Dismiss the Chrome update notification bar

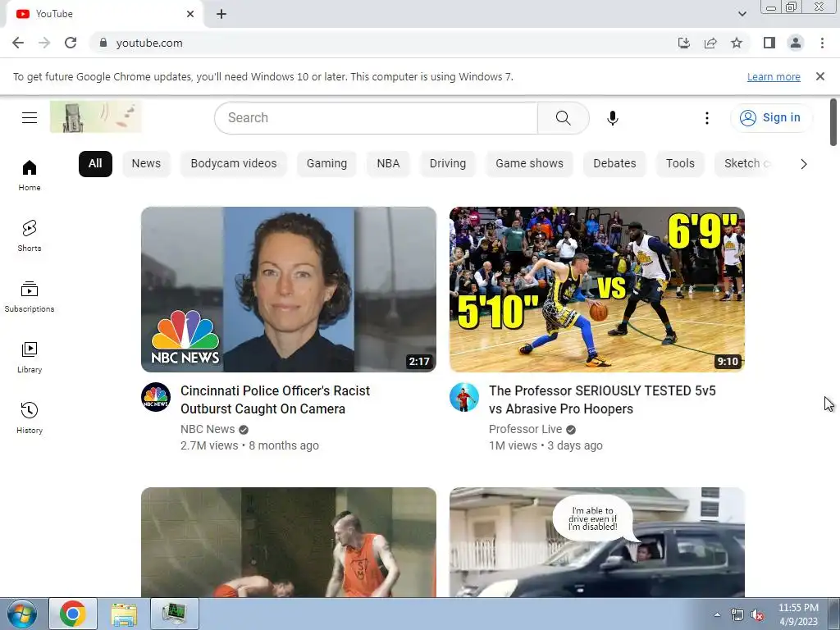tap(820, 76)
